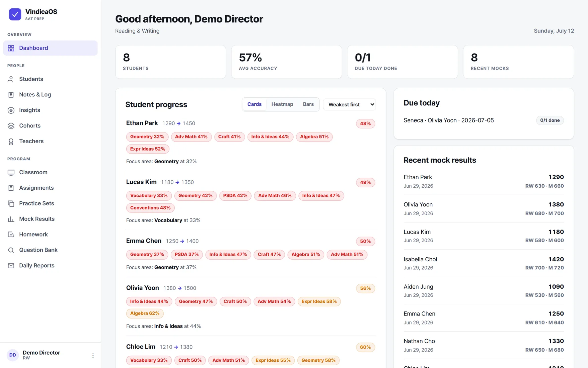Viewport: 588px width, 368px height.
Task: Open Emma Chen's student progress card
Action: point(251,254)
